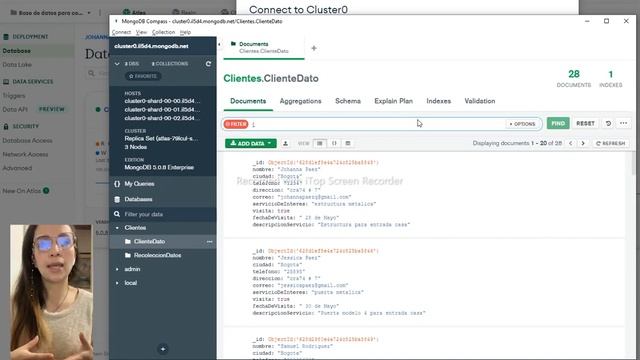
Task: Click the export collection icon
Action: (285, 143)
